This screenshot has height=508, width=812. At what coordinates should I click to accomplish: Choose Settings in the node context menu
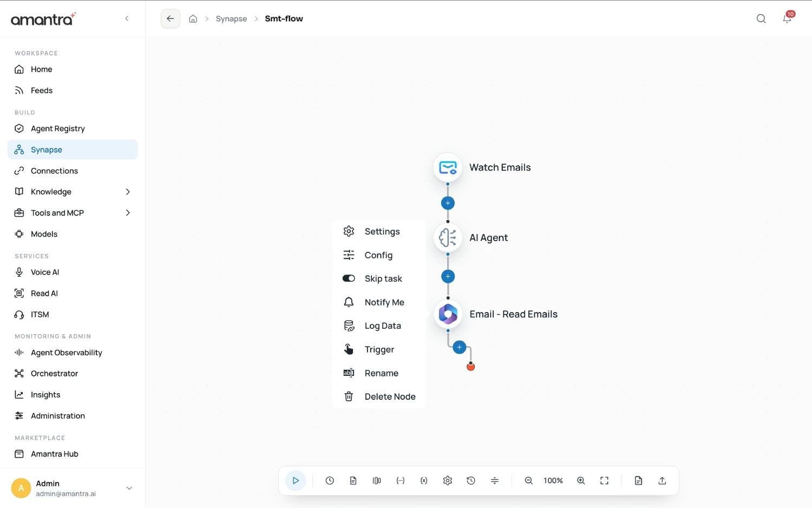(x=379, y=231)
